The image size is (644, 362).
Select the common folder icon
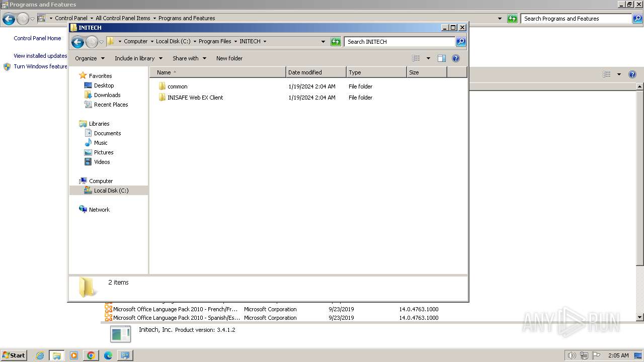162,86
